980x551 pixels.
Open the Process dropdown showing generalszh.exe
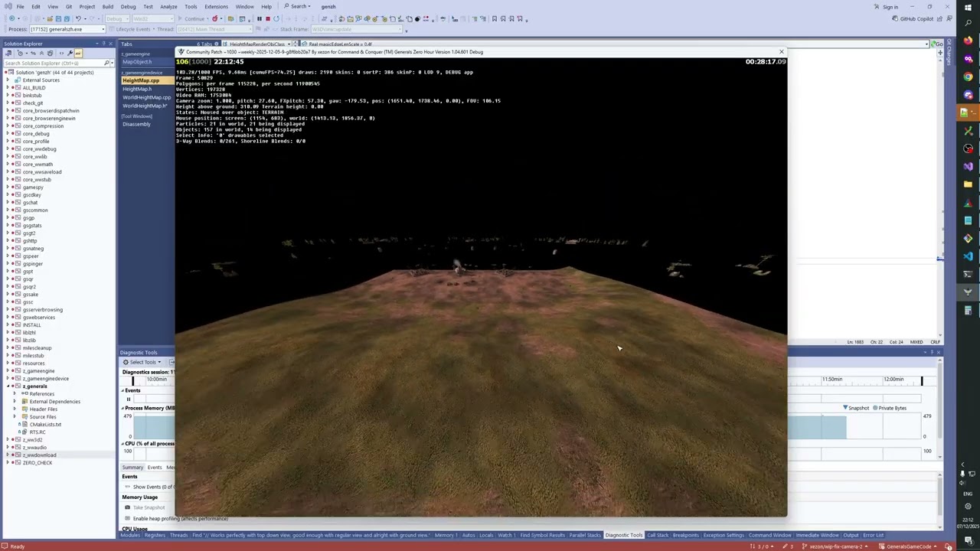pyautogui.click(x=67, y=29)
